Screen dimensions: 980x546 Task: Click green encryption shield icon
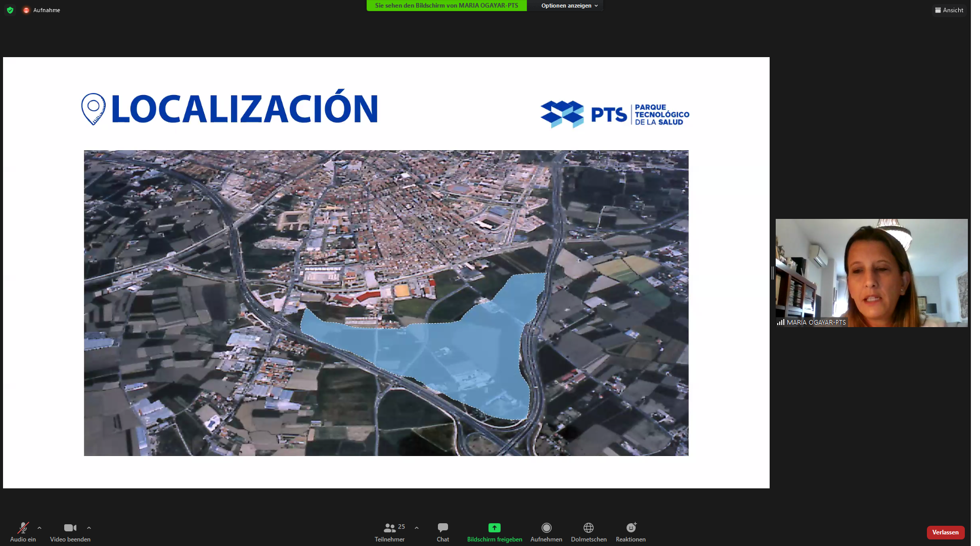point(10,10)
